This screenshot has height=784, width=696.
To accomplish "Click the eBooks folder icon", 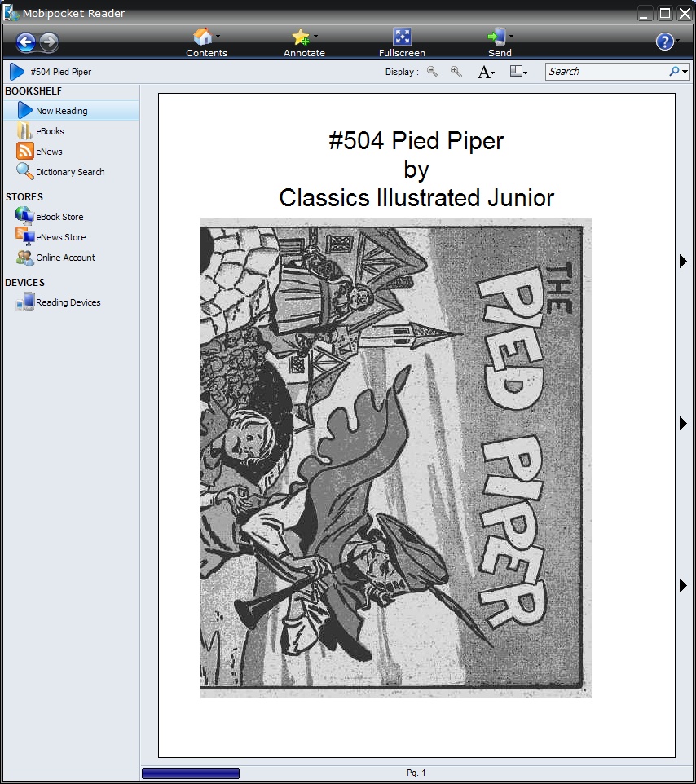I will coord(24,130).
